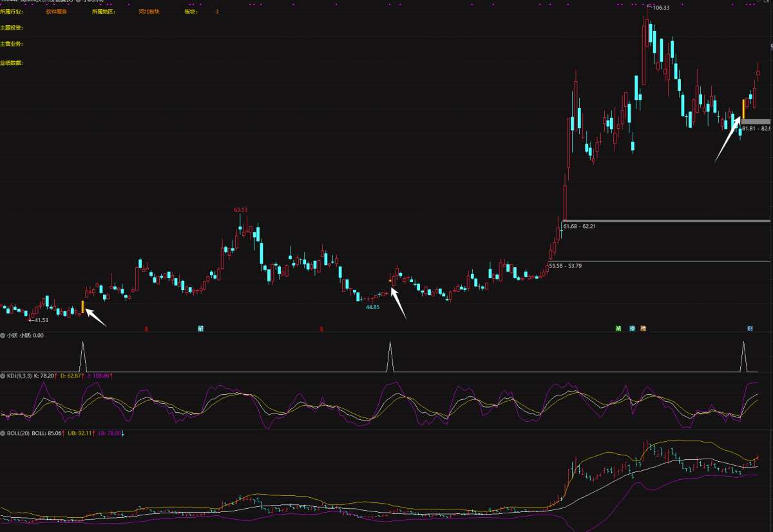This screenshot has height=532, width=773.
Task: Click the BOLL(20) indicator name
Action: tap(18, 433)
